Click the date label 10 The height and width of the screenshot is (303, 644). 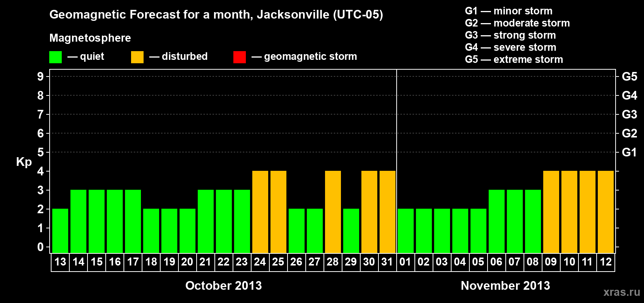569,262
